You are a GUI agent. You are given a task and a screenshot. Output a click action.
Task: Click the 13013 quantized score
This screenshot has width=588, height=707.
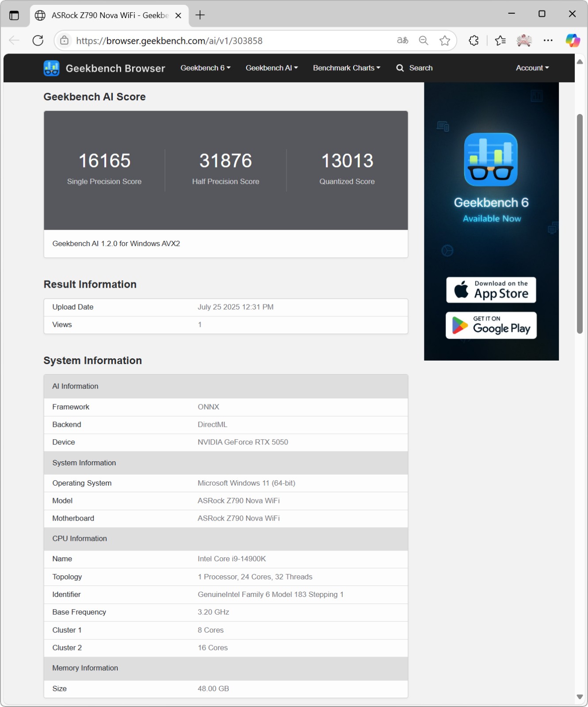347,161
